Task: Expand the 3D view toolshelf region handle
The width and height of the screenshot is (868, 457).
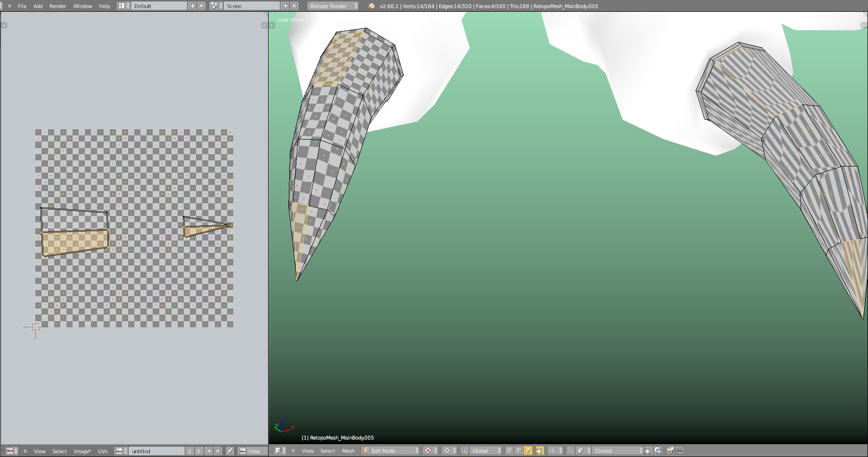Action: click(x=271, y=25)
